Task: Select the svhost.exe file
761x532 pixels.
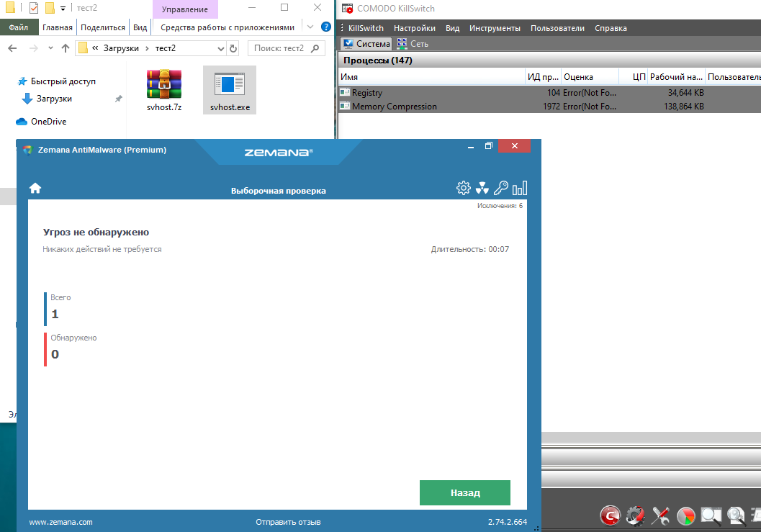Action: pyautogui.click(x=230, y=90)
